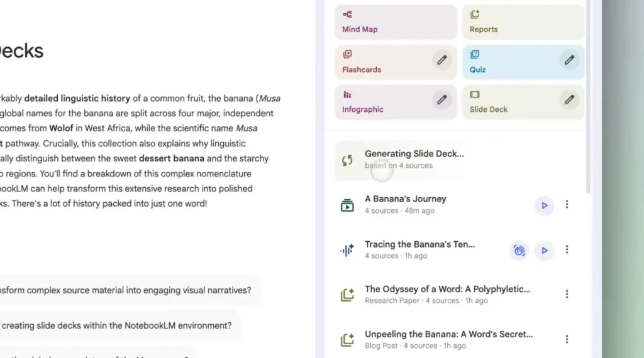Customize Infographic using its pencil icon
Viewport: 644px width, 358px height.
(x=442, y=100)
